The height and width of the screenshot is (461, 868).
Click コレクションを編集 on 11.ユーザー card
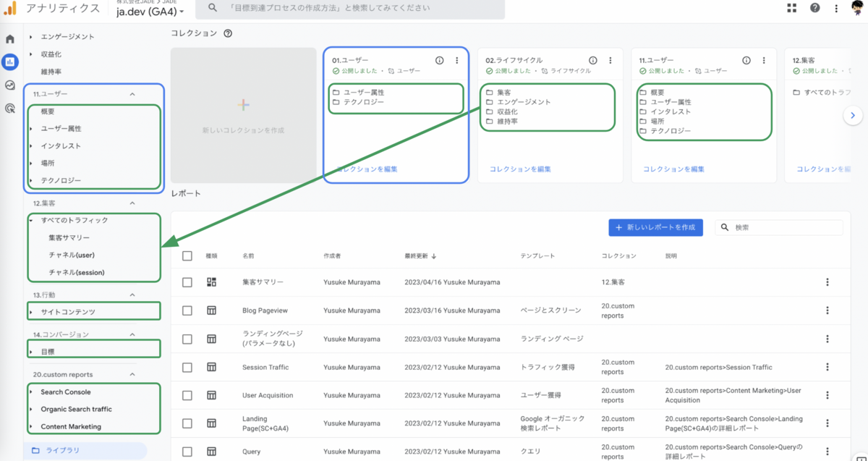coord(674,169)
